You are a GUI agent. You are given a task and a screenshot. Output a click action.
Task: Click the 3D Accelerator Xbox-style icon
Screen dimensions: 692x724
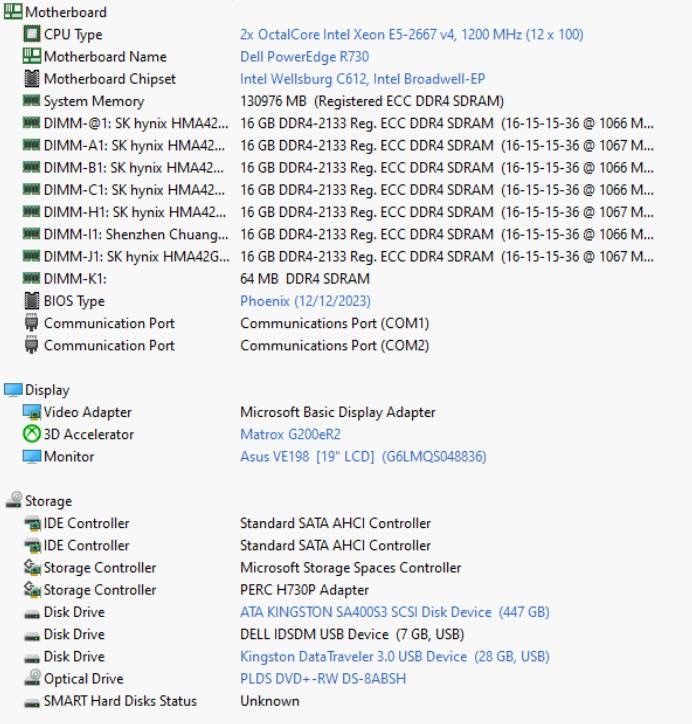(31, 434)
